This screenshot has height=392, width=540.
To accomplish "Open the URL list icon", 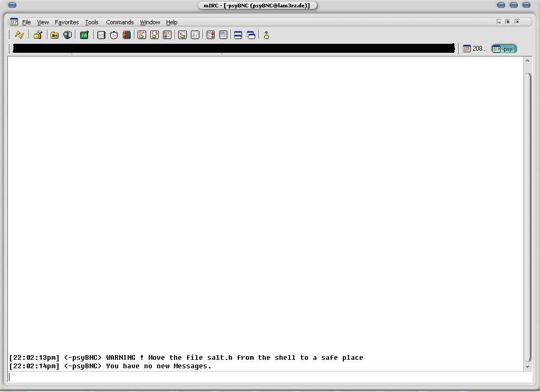I will click(223, 35).
